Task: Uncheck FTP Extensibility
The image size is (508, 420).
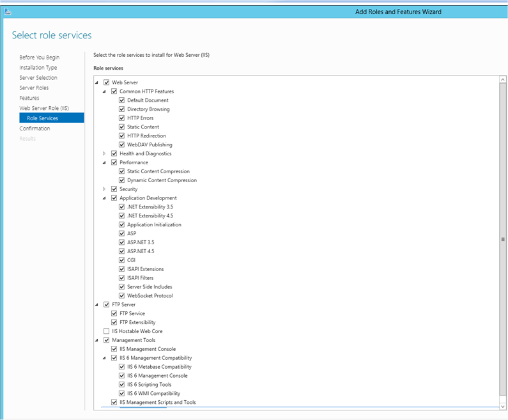Action: [x=114, y=322]
